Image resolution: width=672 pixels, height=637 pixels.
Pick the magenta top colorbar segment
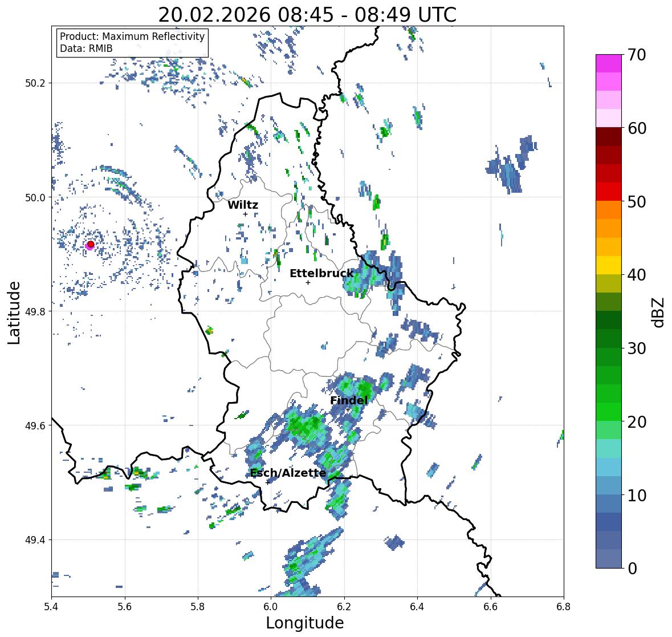[x=609, y=63]
